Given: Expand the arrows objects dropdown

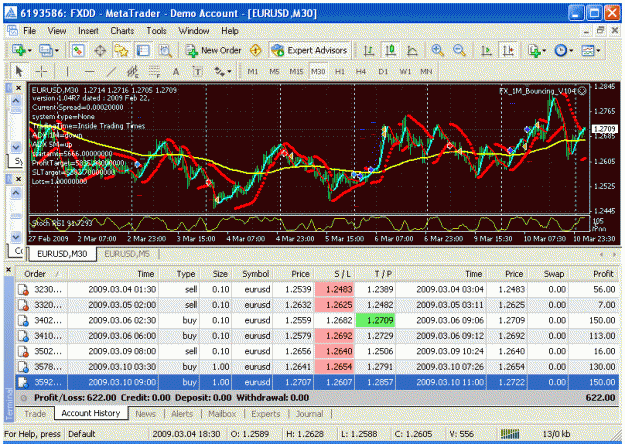Looking at the screenshot, I should [x=229, y=72].
